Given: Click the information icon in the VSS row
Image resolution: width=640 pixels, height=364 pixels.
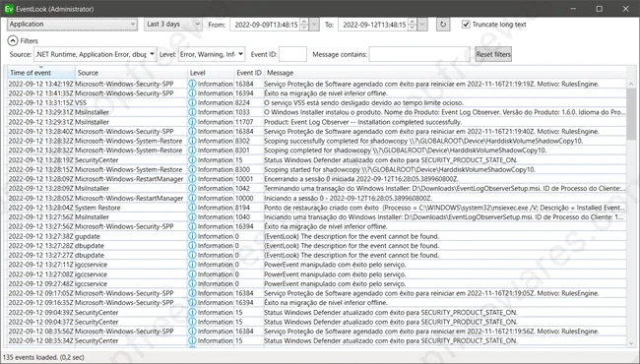Looking at the screenshot, I should tap(192, 102).
